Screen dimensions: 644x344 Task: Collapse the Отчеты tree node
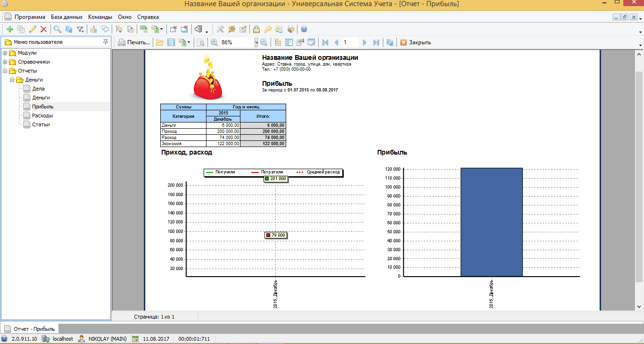(5, 71)
